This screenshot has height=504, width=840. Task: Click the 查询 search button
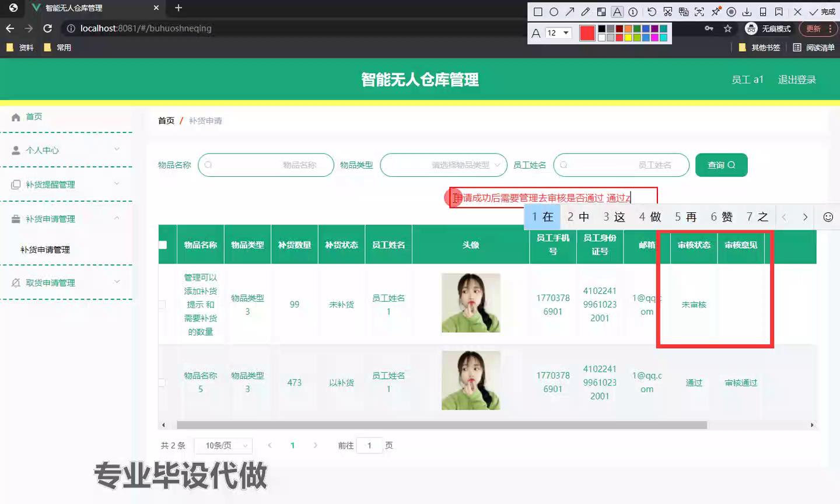(x=721, y=165)
